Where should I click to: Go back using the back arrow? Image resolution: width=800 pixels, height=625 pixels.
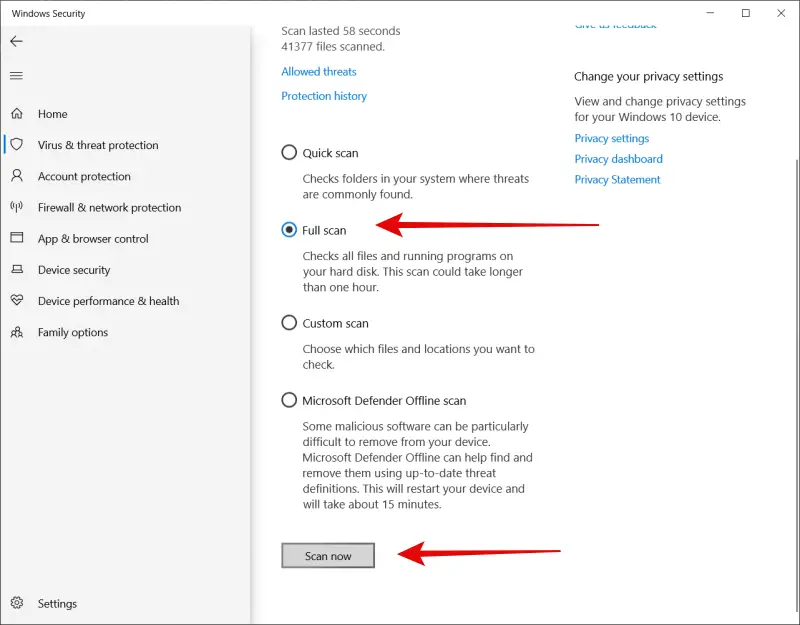point(16,41)
